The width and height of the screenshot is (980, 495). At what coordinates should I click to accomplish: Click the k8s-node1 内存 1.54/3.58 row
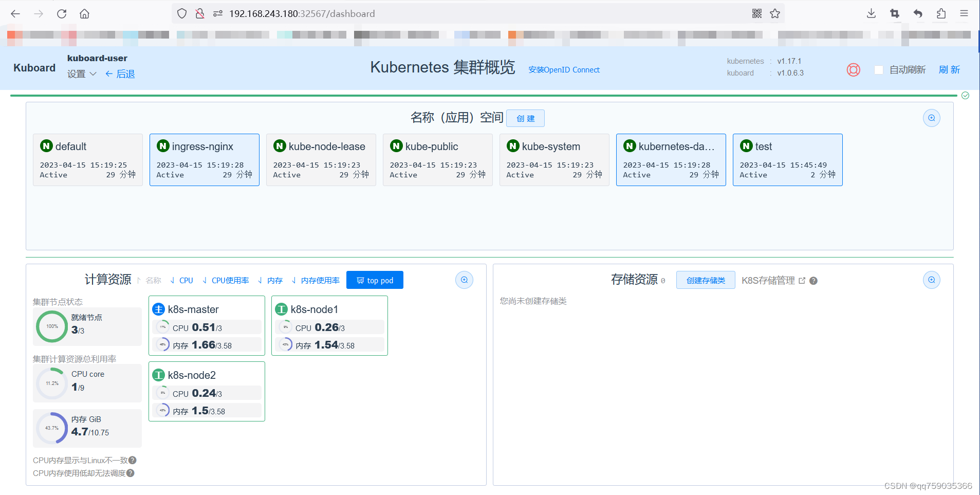click(330, 344)
